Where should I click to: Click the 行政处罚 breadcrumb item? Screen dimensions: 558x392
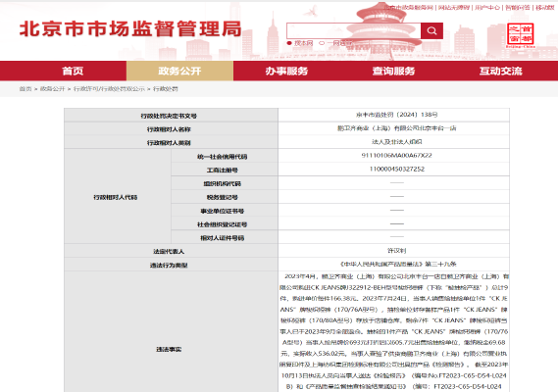click(165, 88)
